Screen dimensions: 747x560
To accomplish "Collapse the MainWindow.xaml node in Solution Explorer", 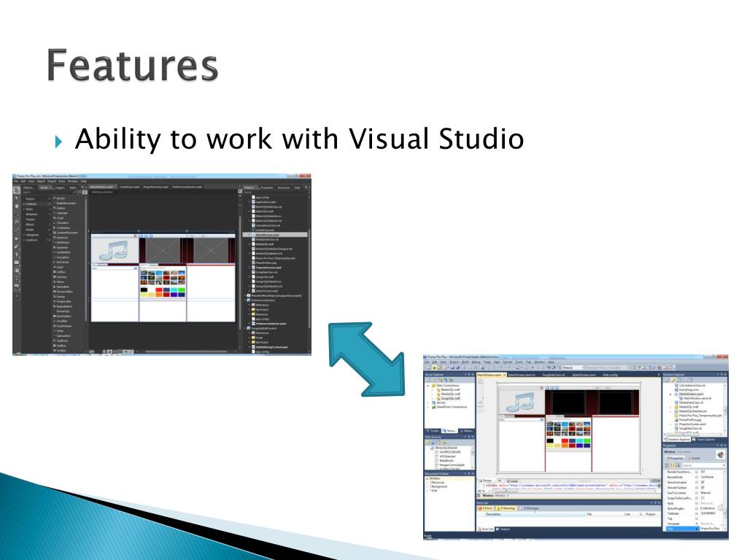I will click(670, 394).
